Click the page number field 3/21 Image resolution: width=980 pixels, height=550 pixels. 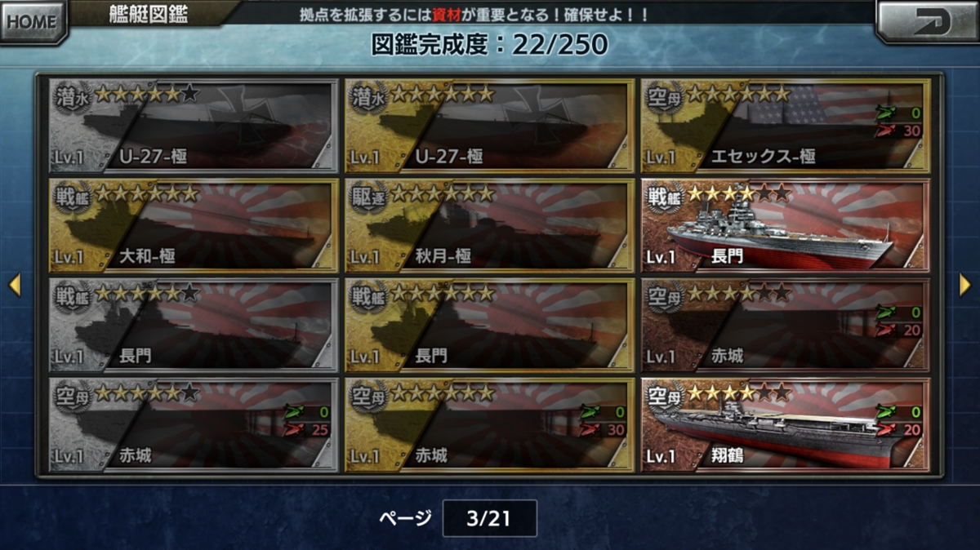(x=490, y=518)
